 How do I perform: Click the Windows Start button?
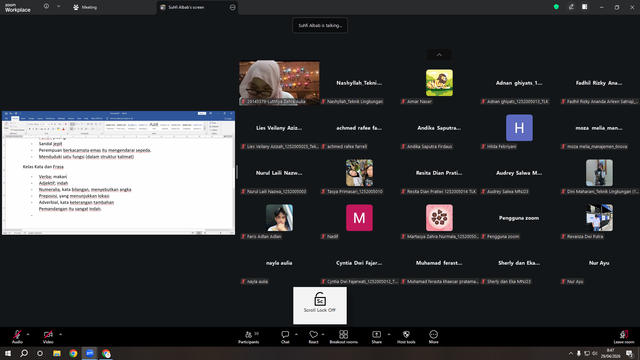(x=8, y=353)
